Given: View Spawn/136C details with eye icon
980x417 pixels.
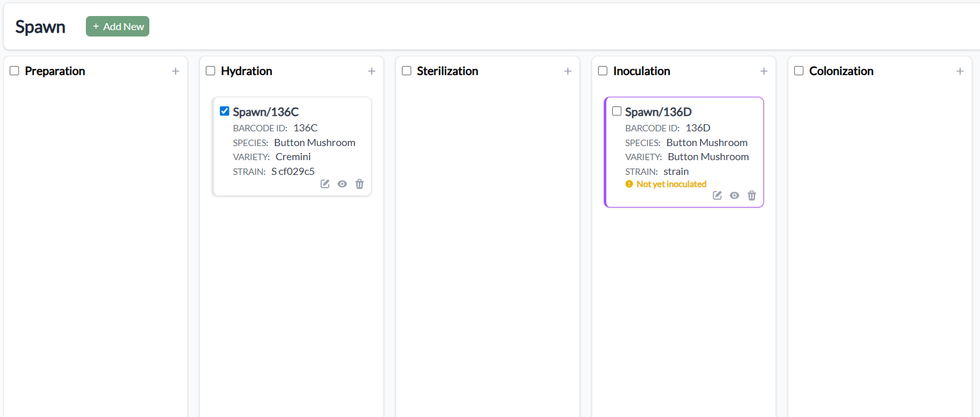Looking at the screenshot, I should [342, 184].
